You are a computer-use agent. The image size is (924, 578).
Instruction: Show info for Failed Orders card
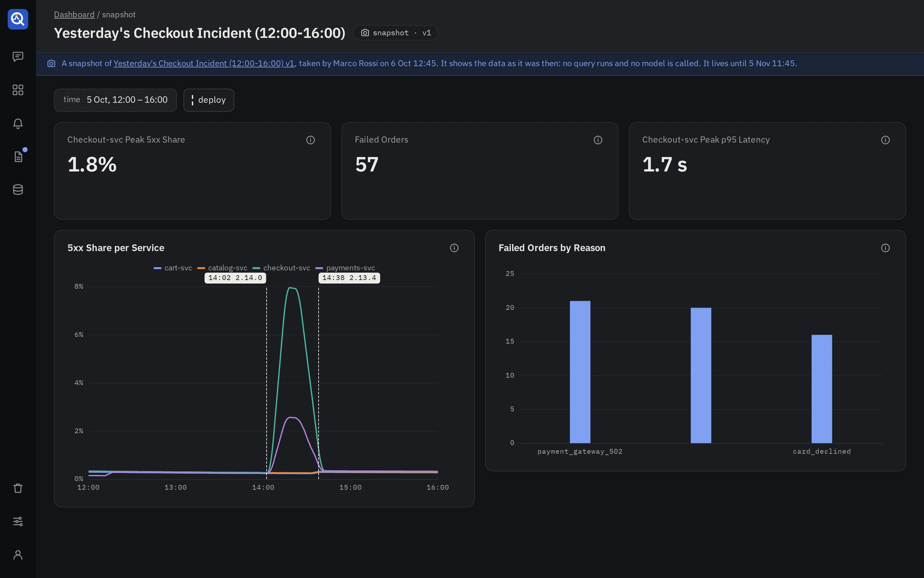598,140
